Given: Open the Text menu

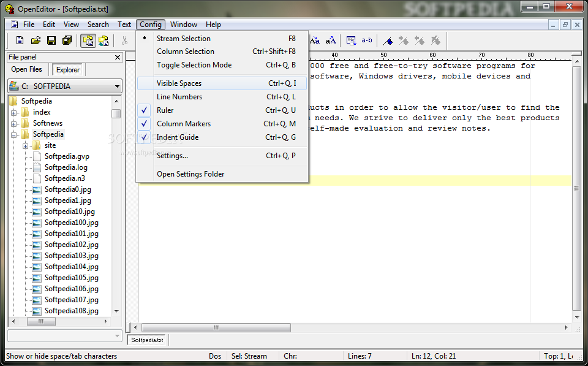Looking at the screenshot, I should click(124, 25).
